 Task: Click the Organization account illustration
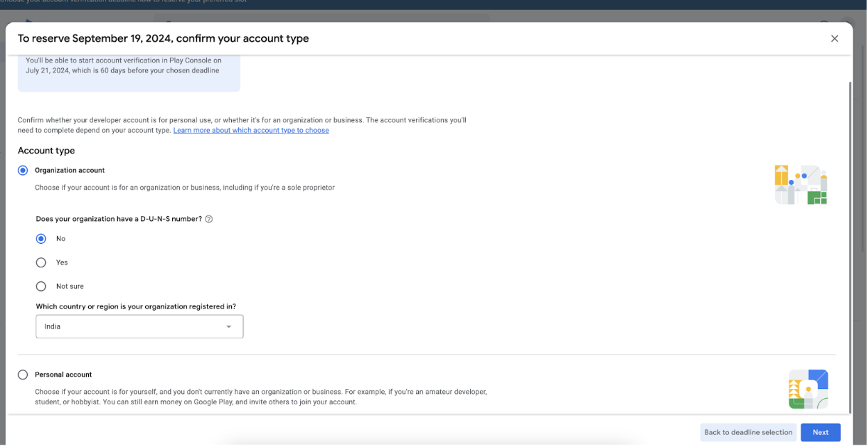[x=801, y=185]
